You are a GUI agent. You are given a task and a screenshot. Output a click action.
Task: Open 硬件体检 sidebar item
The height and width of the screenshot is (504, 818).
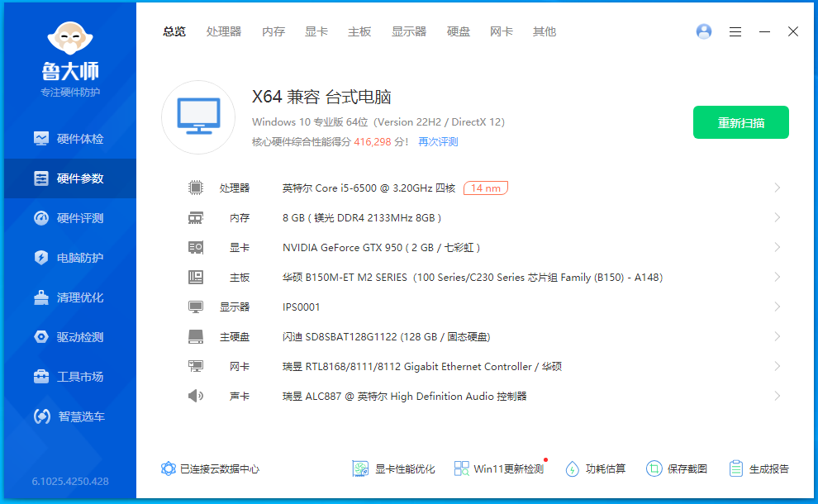click(70, 139)
